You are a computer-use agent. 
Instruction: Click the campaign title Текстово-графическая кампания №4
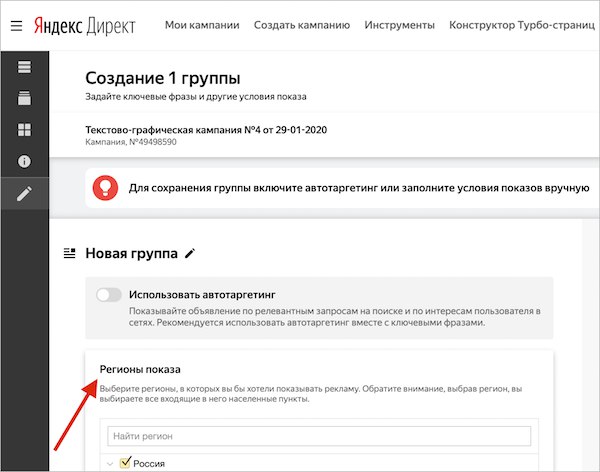click(206, 130)
